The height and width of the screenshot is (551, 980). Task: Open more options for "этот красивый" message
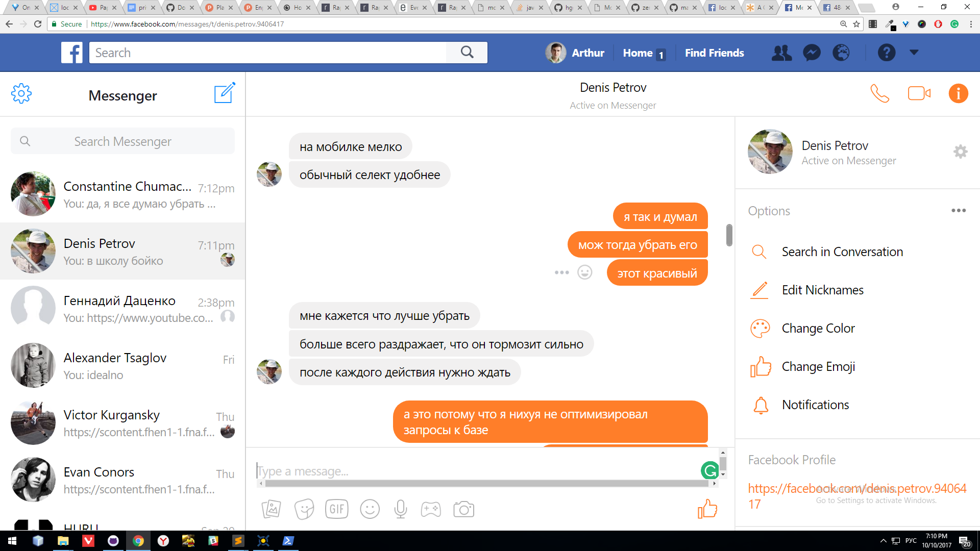tap(562, 272)
